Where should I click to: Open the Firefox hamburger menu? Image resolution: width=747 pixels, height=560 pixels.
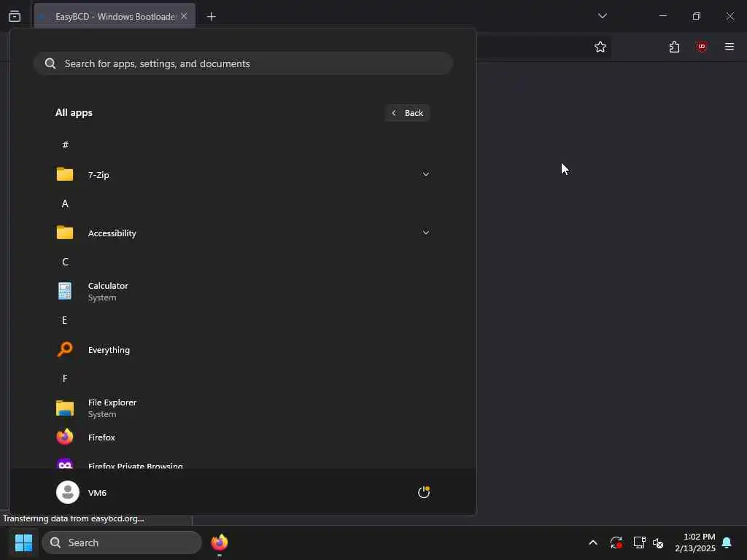point(729,47)
